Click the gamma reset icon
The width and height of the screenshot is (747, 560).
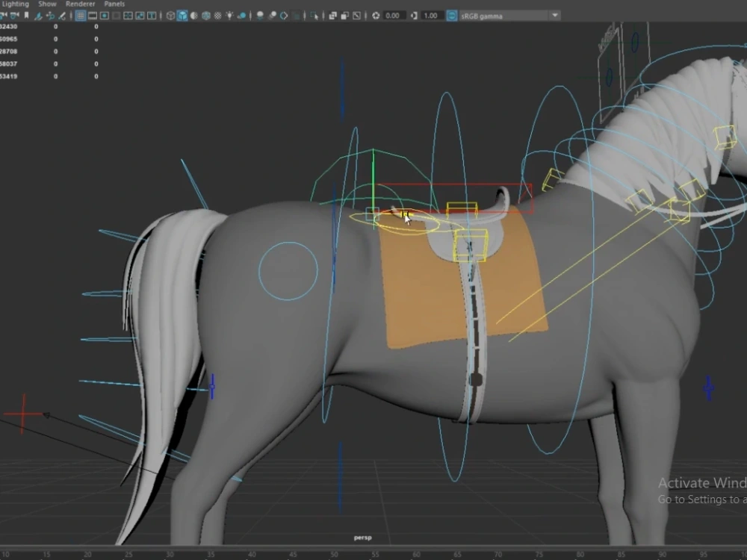pyautogui.click(x=414, y=16)
